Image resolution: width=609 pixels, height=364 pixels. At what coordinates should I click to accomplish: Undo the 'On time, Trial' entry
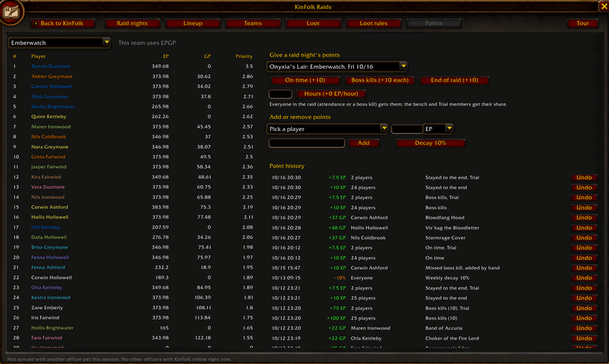click(584, 248)
